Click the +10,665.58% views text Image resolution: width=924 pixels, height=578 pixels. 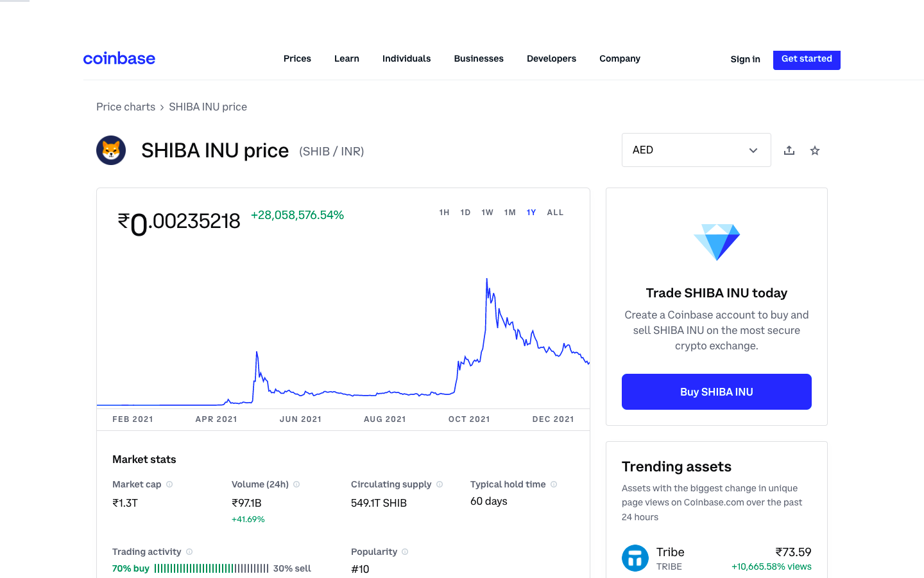coord(771,566)
